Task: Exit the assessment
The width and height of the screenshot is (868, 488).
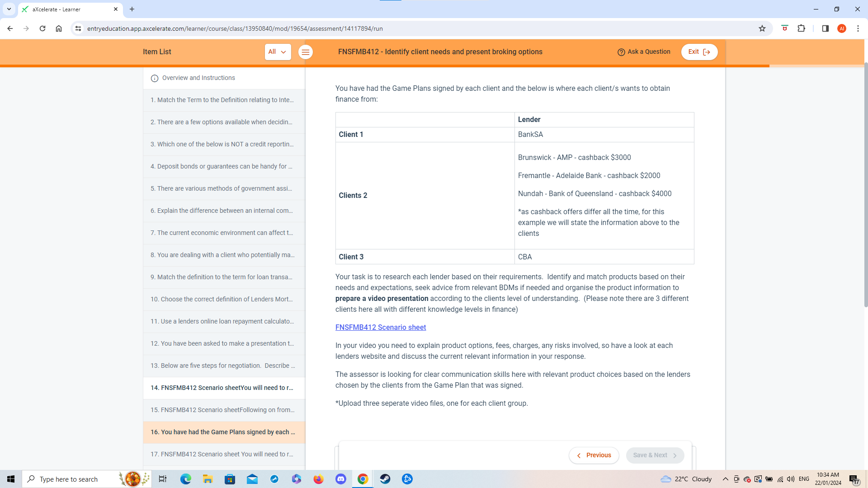Action: tap(699, 52)
